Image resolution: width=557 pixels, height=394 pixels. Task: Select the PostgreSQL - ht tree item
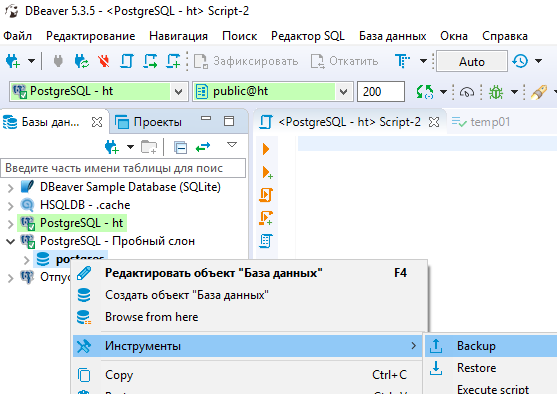pos(72,223)
